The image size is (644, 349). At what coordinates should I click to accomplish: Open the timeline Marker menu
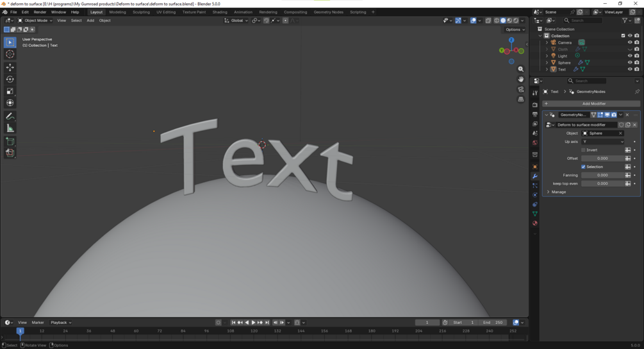[x=38, y=323]
